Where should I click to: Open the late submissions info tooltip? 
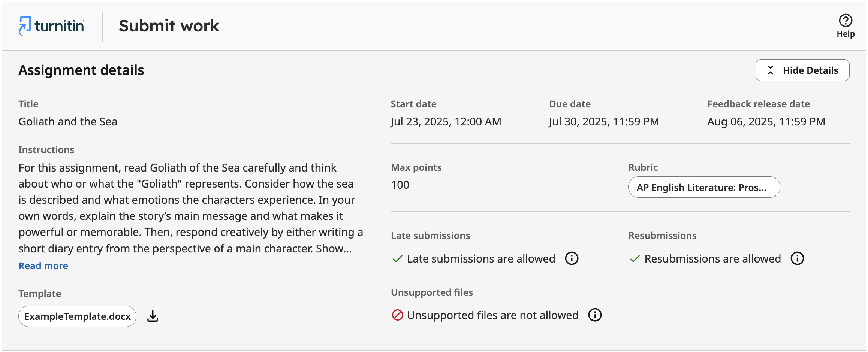(x=571, y=258)
